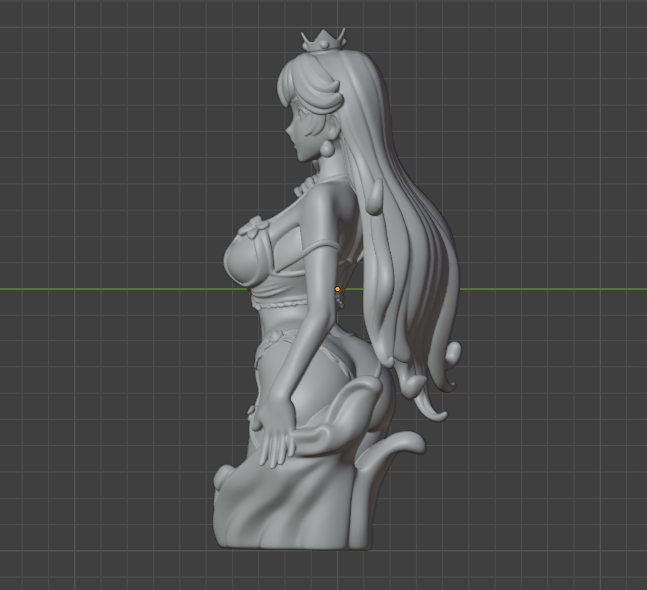Click the orange object origin dot
This screenshot has height=590, width=647.
pos(337,289)
